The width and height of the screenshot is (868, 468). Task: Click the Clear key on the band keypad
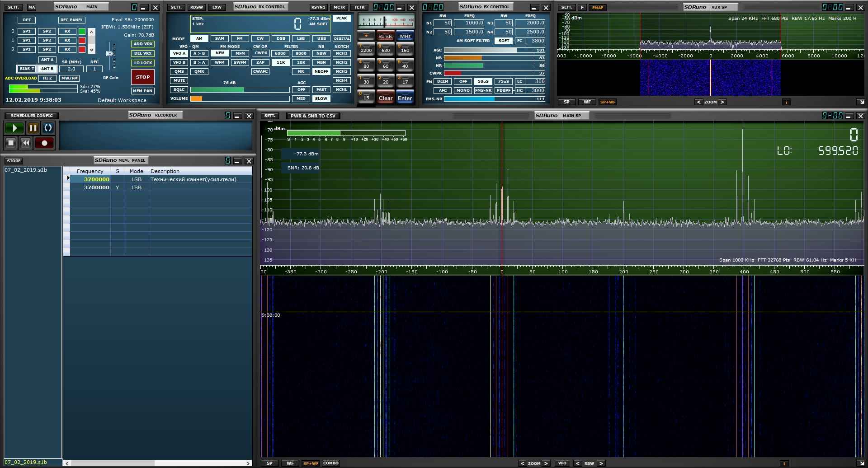pos(386,98)
